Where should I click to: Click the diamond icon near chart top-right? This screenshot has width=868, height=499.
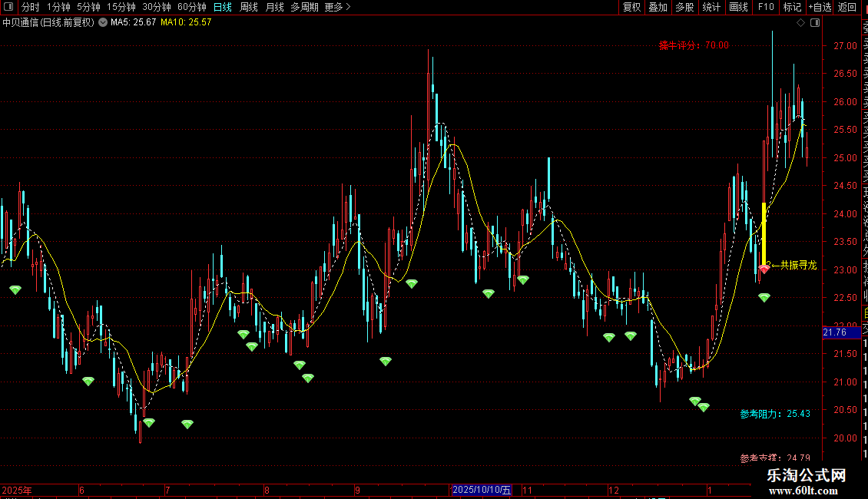800,23
